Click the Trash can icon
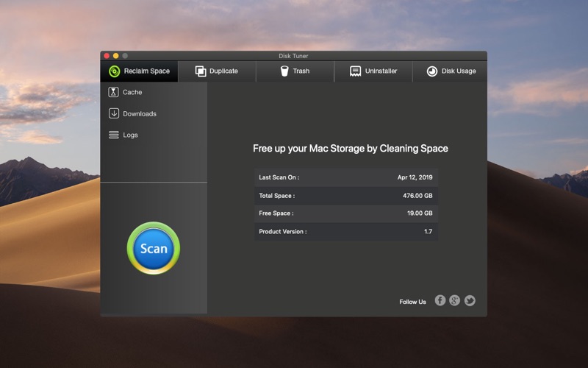Viewport: 588px width, 368px height. (x=284, y=71)
